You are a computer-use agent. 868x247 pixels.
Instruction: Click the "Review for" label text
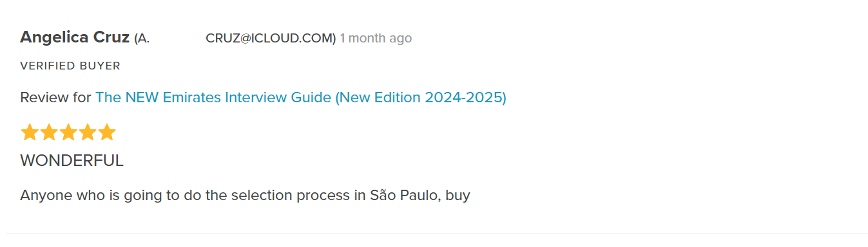point(55,98)
